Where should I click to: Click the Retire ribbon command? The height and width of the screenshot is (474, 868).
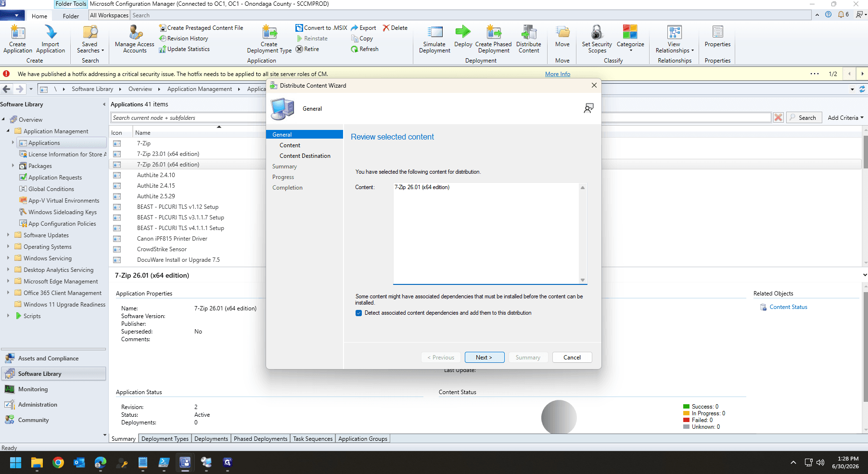pos(307,49)
